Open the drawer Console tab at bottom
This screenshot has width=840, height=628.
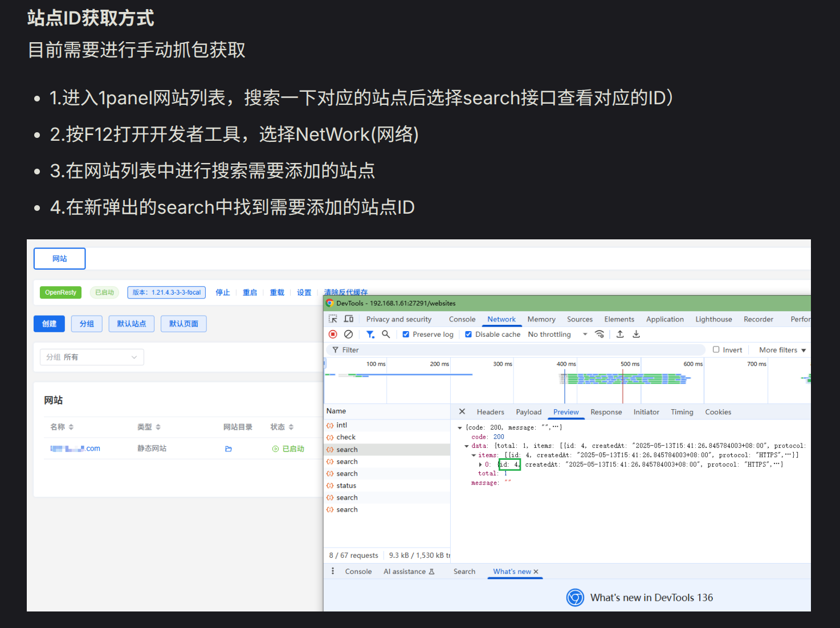pyautogui.click(x=358, y=572)
